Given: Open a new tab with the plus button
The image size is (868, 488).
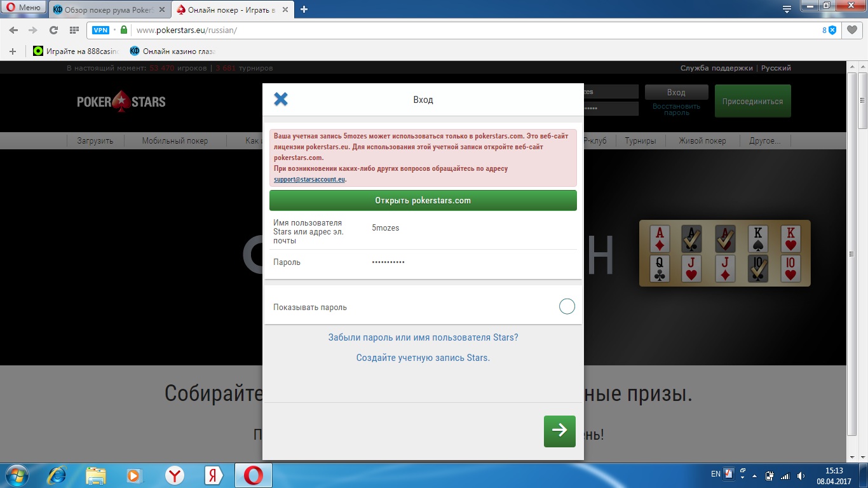Looking at the screenshot, I should point(304,9).
